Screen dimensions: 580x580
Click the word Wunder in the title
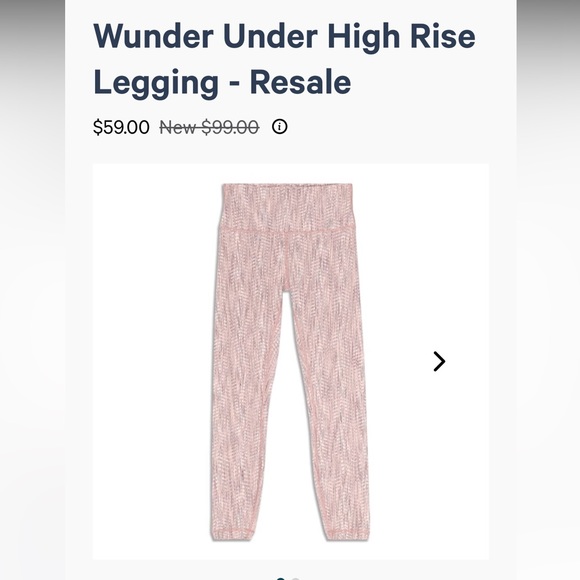tap(154, 36)
